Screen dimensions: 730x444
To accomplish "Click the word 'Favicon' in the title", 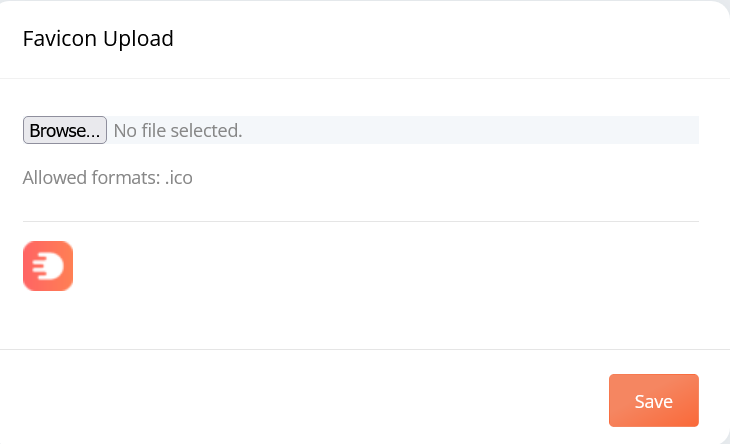I will pyautogui.click(x=60, y=39).
